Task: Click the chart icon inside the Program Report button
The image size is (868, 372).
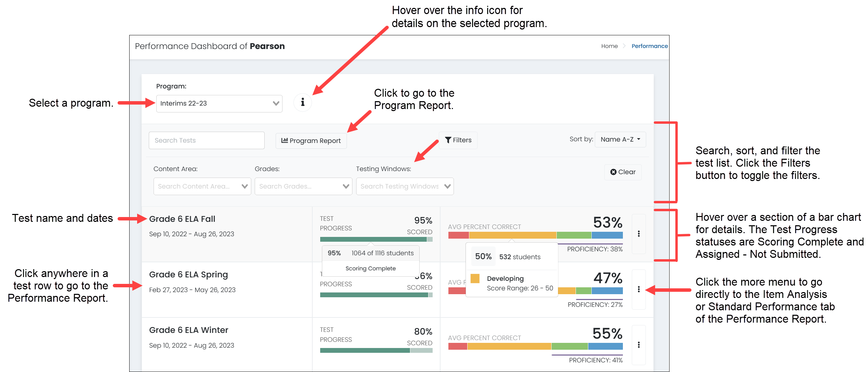Action: 285,141
